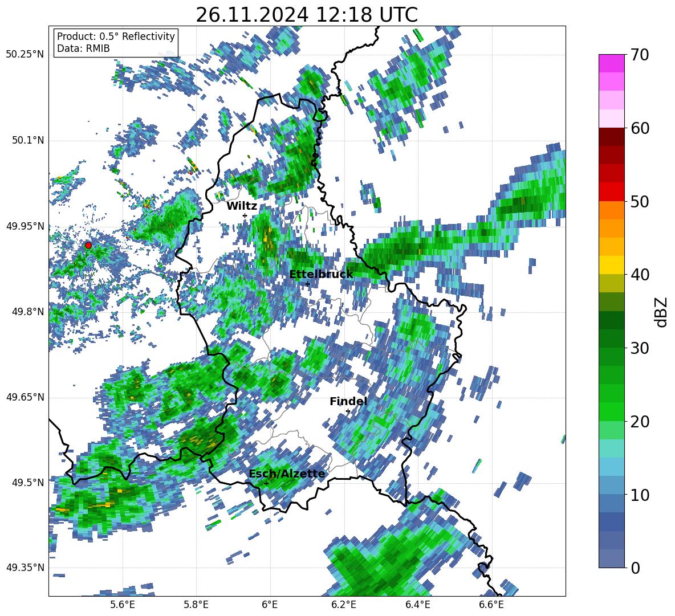Screen dimensions: 675x616
Task: Click the dark red colorbar segment below 60
Action: click(611, 137)
